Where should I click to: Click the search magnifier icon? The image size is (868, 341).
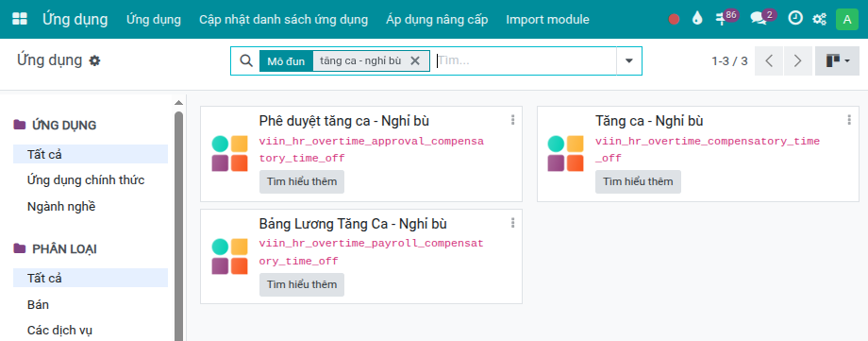click(246, 60)
